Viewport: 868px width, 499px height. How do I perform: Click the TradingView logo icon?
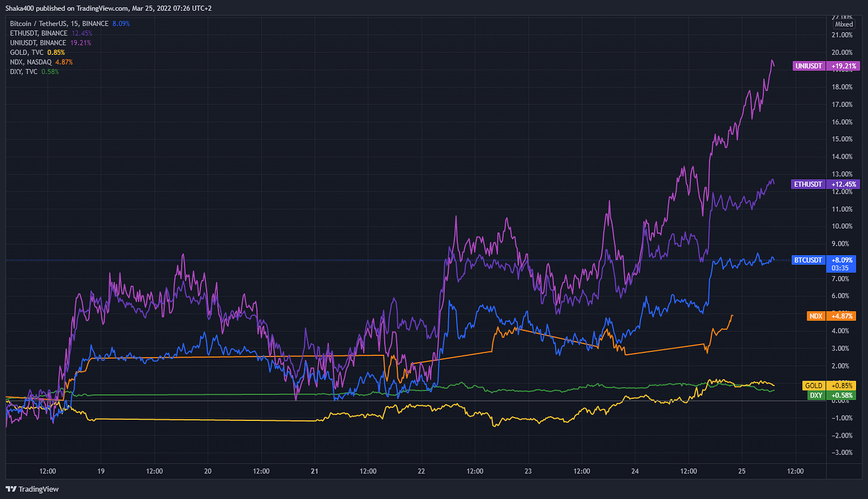point(11,489)
